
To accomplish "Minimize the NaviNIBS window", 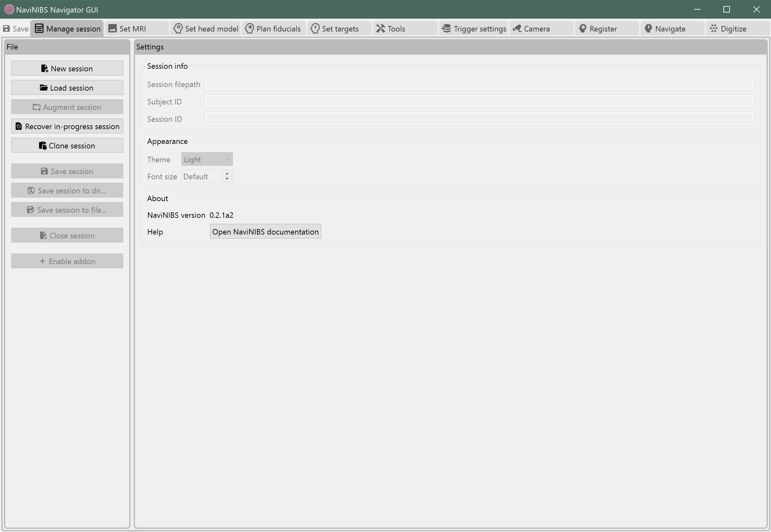I will point(697,9).
